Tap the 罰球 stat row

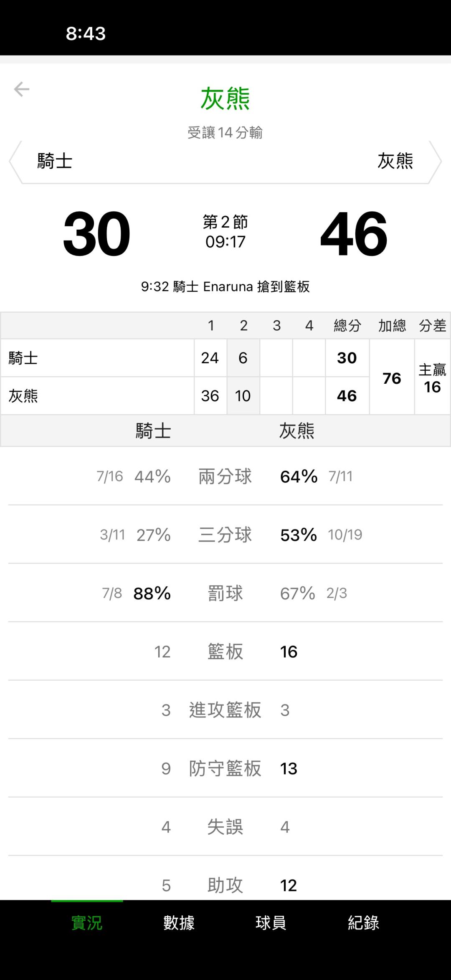tap(225, 593)
